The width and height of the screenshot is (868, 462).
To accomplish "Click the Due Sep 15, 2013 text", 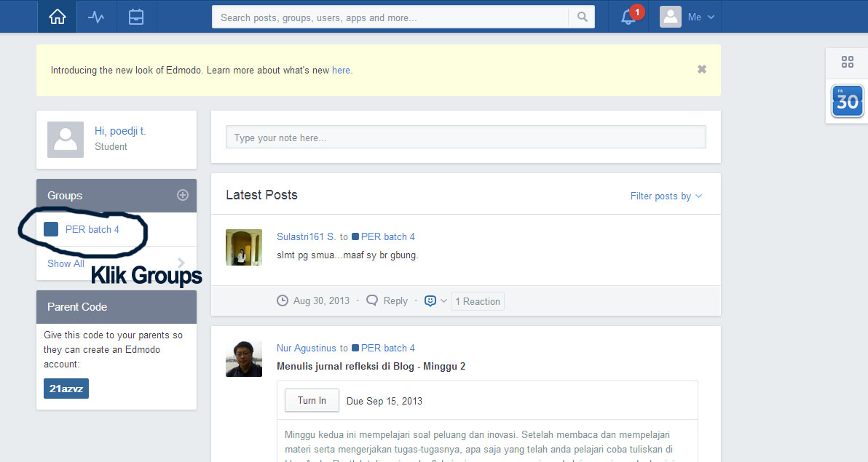I will point(384,401).
